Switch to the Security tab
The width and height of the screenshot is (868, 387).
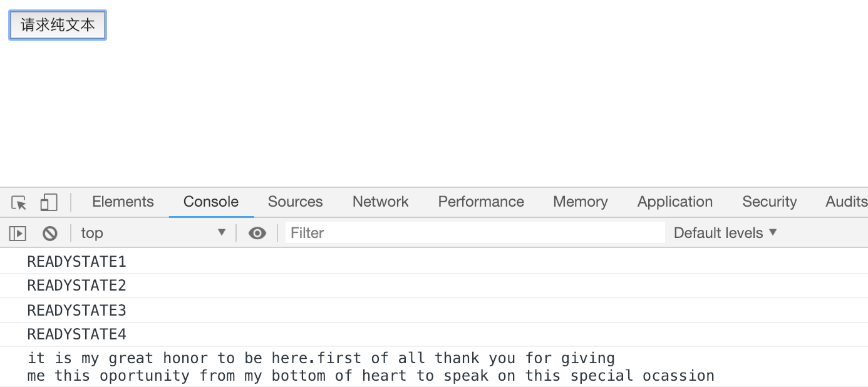pos(769,202)
